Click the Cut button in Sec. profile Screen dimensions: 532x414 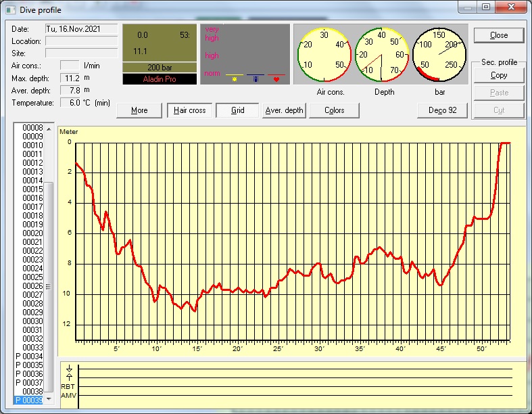click(x=499, y=110)
